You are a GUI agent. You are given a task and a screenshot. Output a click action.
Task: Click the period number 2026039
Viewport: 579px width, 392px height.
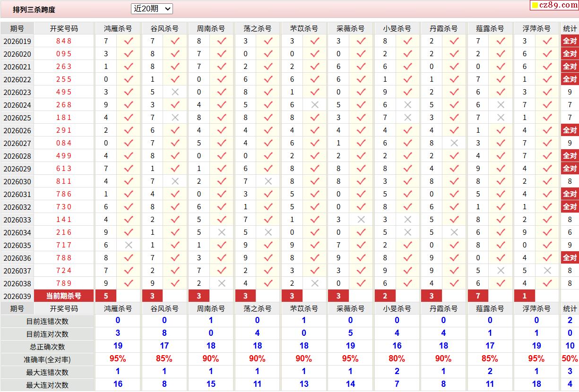[x=17, y=296]
